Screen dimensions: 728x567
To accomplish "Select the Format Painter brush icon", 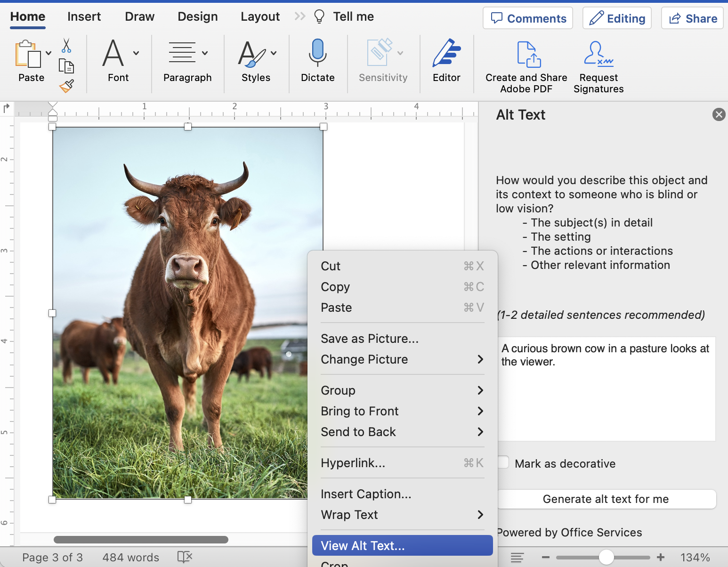I will 66,86.
